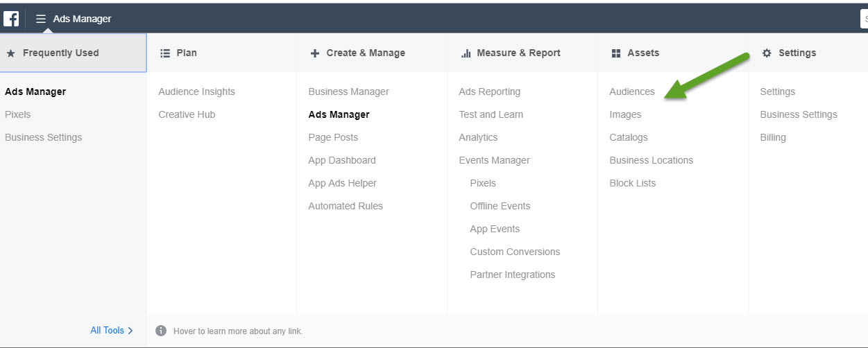Image resolution: width=868 pixels, height=348 pixels.
Task: Click Ads Manager title in top bar
Action: 82,19
